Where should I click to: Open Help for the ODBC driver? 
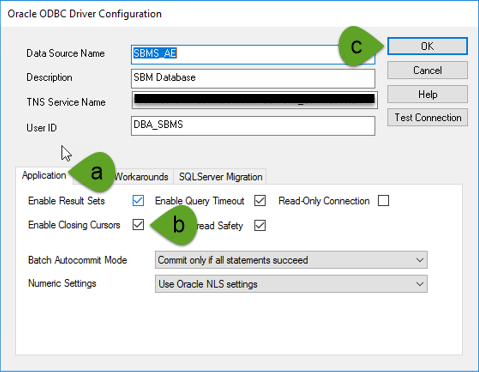point(427,94)
